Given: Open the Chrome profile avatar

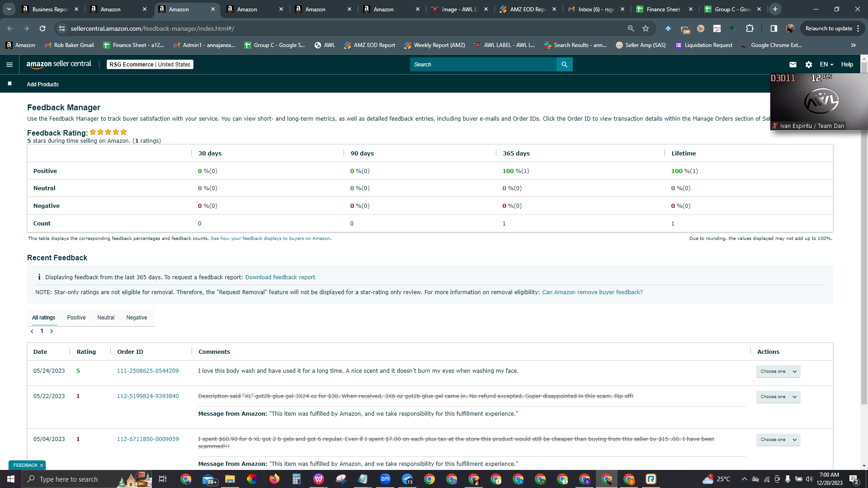Looking at the screenshot, I should point(790,28).
